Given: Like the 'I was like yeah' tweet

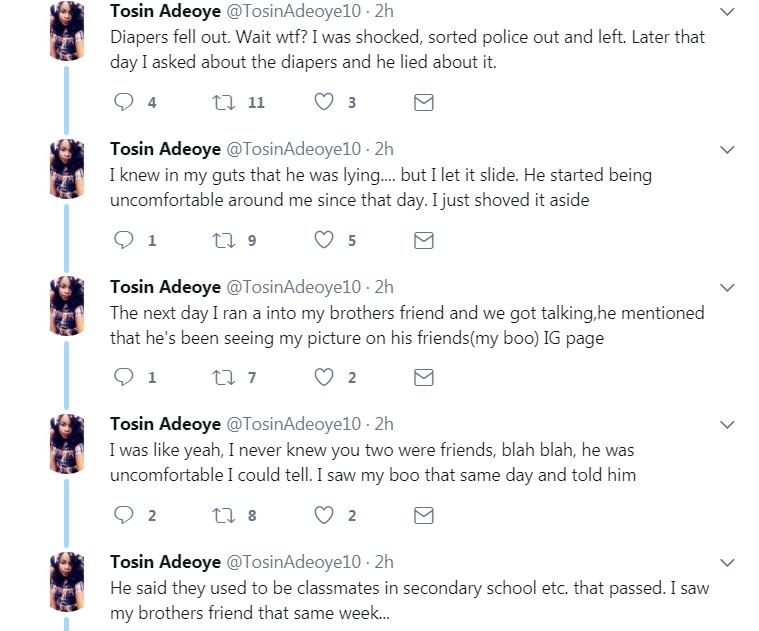Looking at the screenshot, I should (x=324, y=515).
